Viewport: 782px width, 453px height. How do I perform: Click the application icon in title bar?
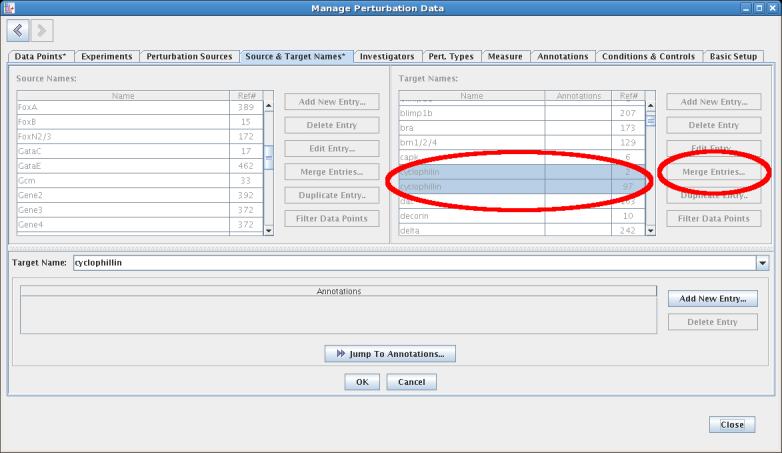[x=9, y=8]
